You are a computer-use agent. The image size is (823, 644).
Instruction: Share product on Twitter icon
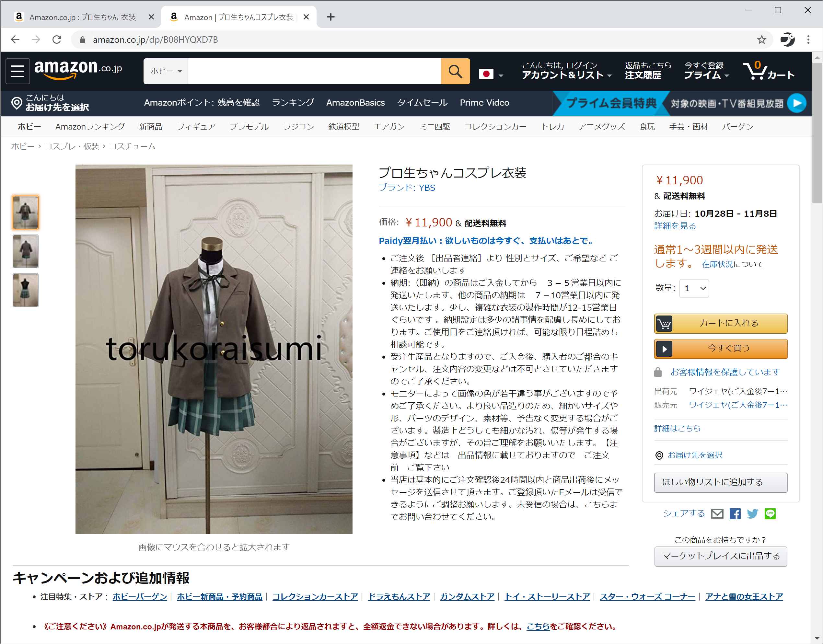pos(752,513)
